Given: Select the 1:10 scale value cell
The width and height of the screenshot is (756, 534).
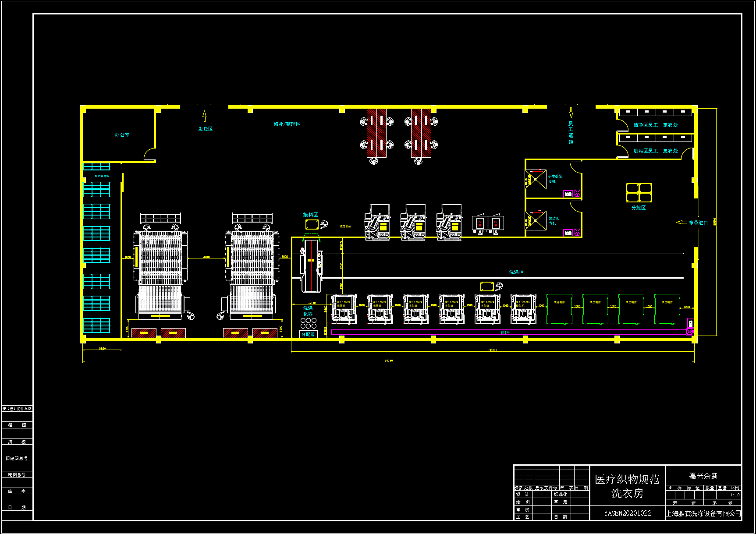Looking at the screenshot, I should [735, 495].
